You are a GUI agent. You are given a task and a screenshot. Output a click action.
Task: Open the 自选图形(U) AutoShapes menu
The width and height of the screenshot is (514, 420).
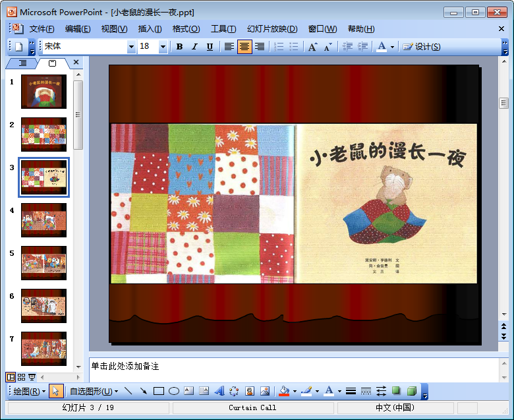coord(94,391)
